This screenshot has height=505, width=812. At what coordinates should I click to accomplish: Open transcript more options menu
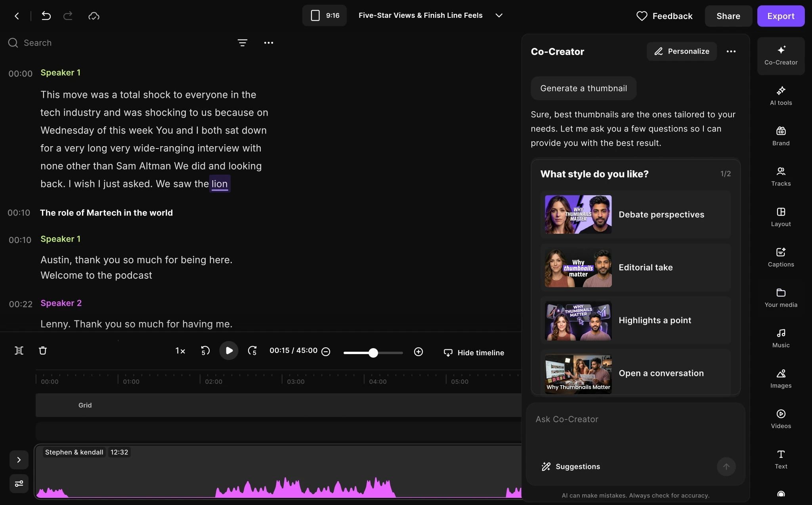(x=269, y=43)
